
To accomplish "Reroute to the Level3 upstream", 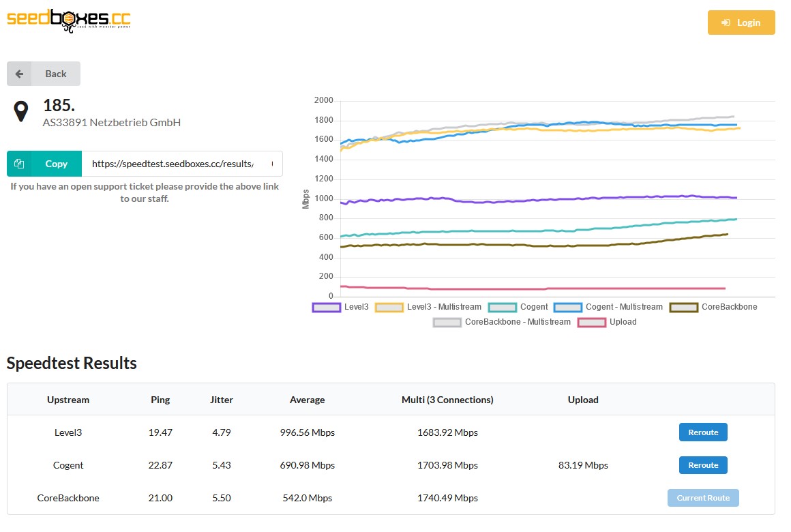I will click(x=703, y=432).
